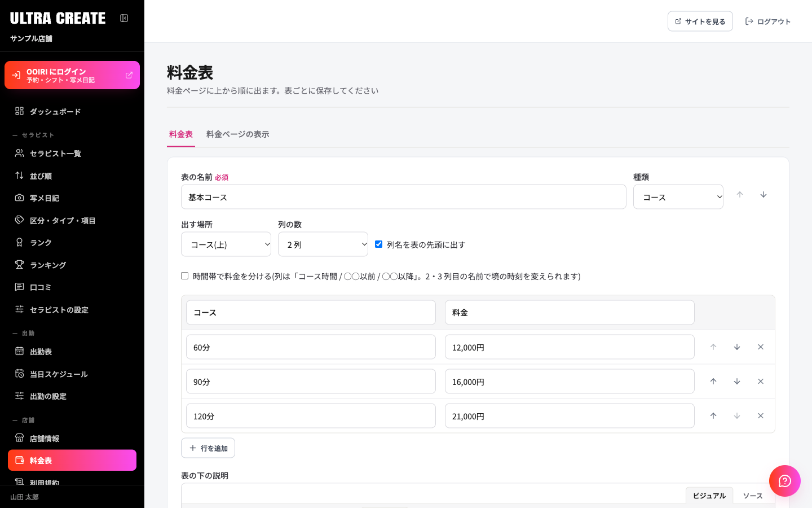
Task: Move the 90分 row up
Action: 713,382
